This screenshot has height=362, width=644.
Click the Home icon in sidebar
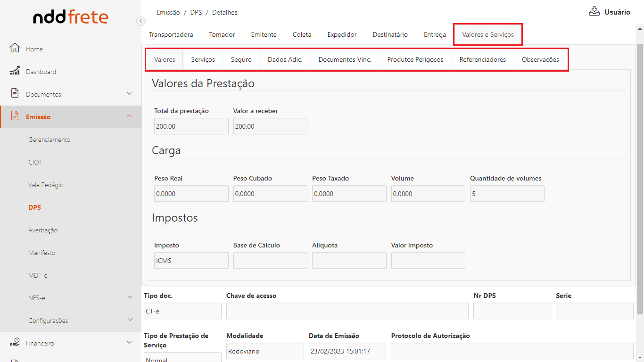(15, 49)
